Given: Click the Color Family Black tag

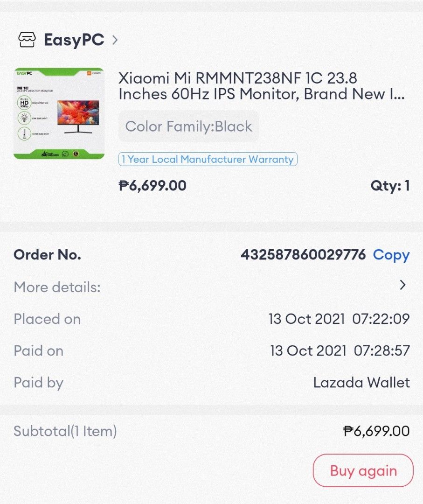Looking at the screenshot, I should pyautogui.click(x=188, y=126).
